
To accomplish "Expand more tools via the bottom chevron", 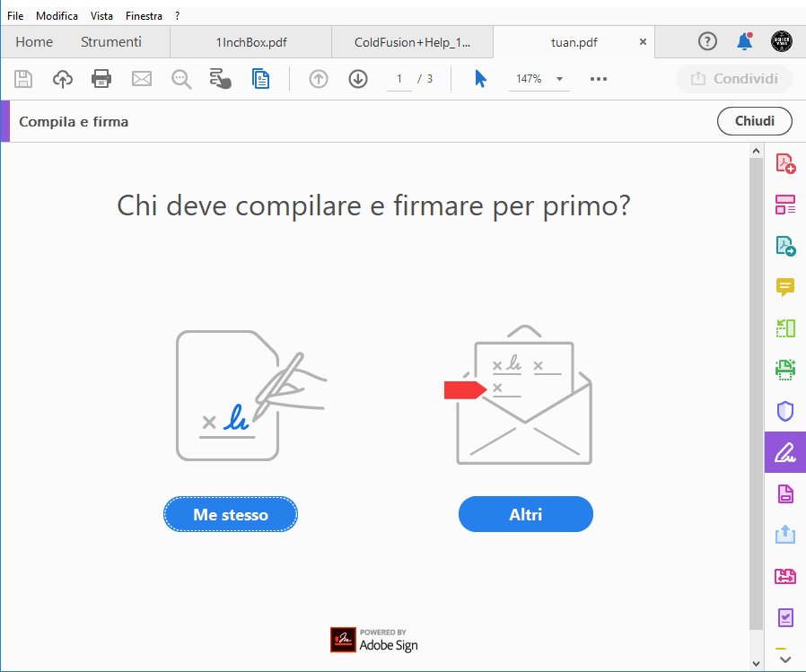I will coord(784,658).
